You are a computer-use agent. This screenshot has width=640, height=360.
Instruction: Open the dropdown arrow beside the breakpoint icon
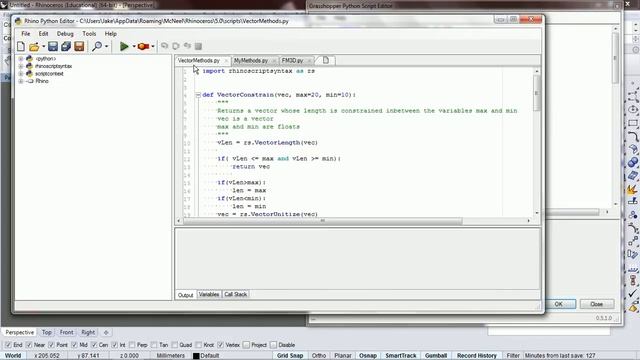153,47
